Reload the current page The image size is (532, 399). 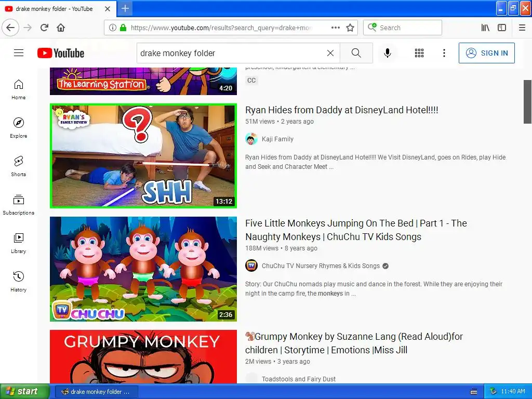tap(44, 28)
